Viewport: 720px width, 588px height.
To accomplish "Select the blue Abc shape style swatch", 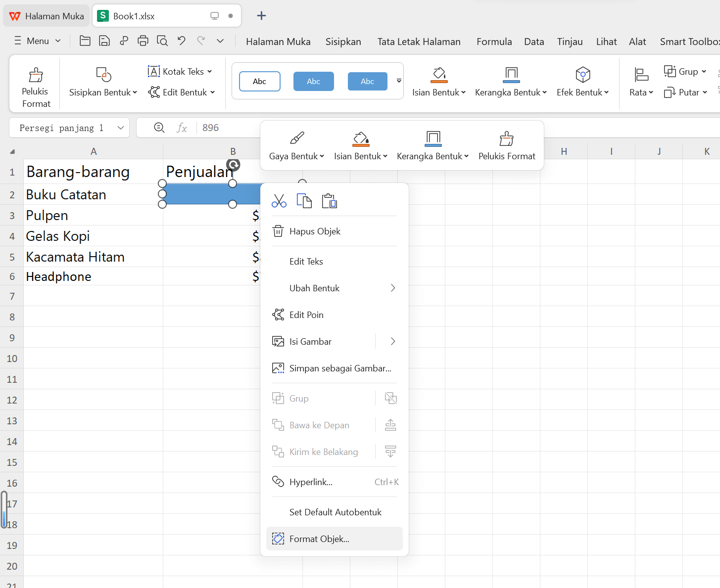I will 313,81.
